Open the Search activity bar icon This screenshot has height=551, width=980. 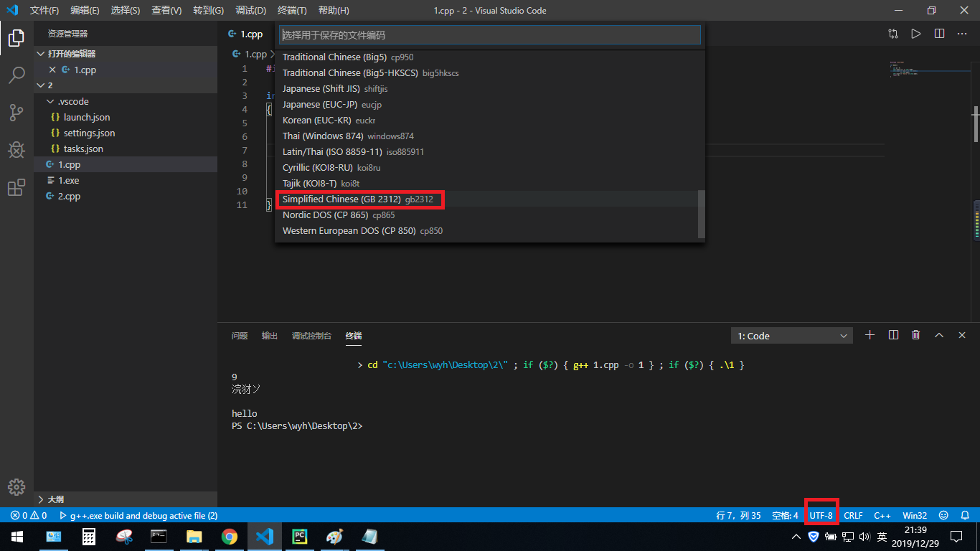pos(17,75)
